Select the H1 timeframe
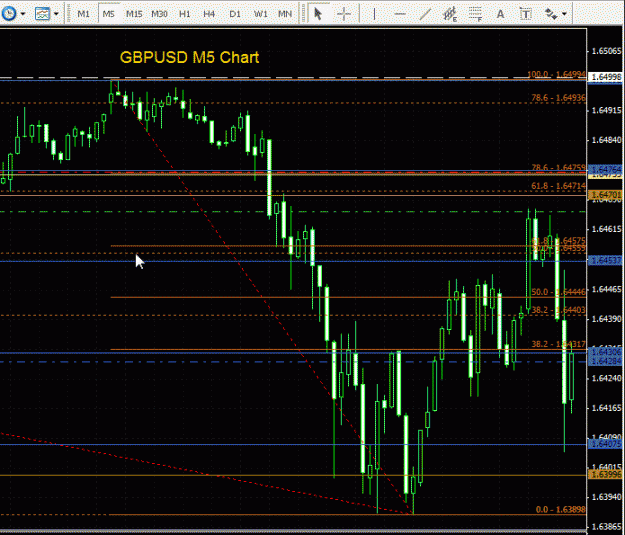Viewport: 625px width, 535px height. click(x=185, y=14)
